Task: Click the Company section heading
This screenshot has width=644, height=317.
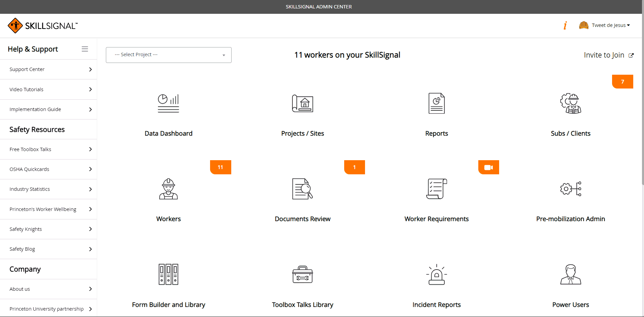Action: click(x=25, y=269)
